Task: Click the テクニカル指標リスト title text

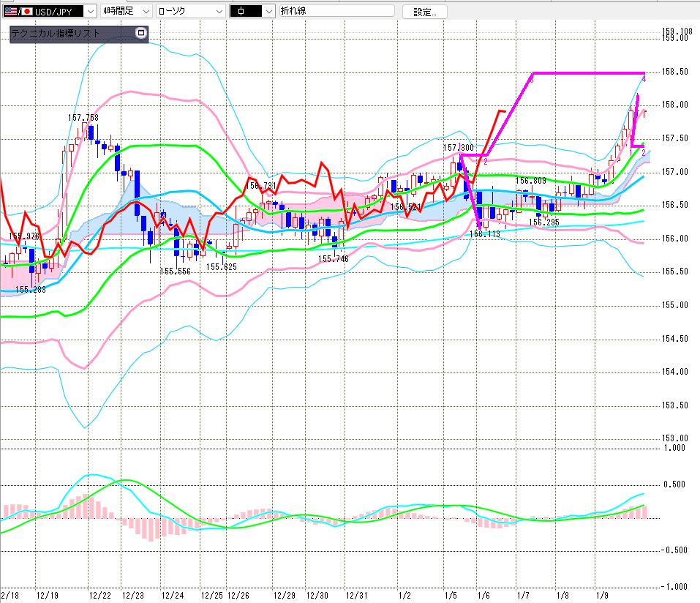Action: 56,33
